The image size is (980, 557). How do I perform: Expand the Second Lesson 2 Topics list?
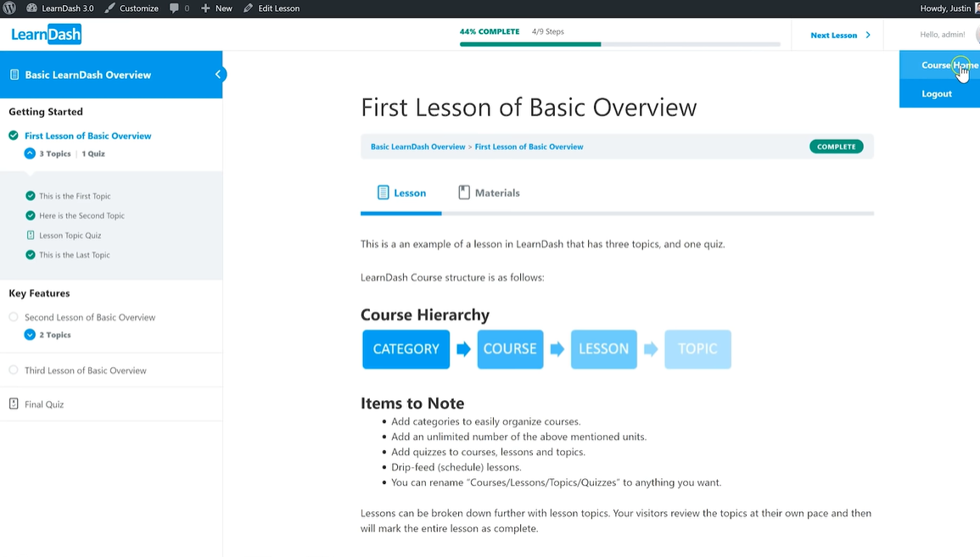tap(30, 334)
